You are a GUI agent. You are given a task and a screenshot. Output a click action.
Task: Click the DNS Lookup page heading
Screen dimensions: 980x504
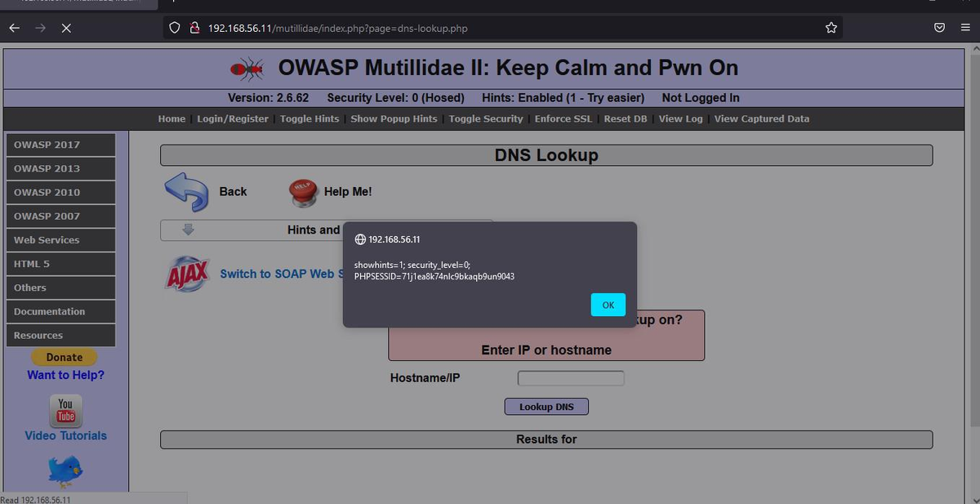[x=546, y=155]
